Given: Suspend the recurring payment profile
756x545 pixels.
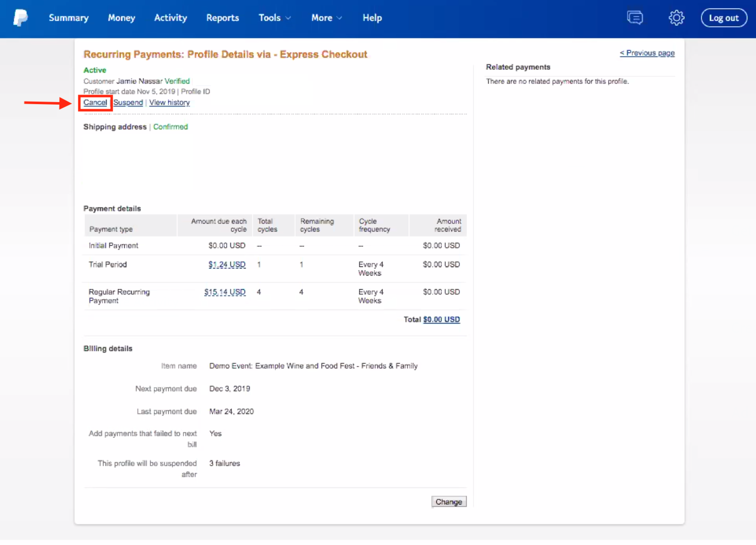Looking at the screenshot, I should tap(128, 103).
